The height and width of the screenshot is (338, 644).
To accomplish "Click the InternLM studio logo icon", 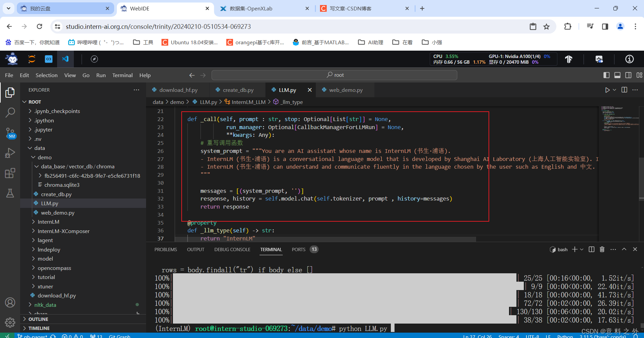I will coord(12,59).
